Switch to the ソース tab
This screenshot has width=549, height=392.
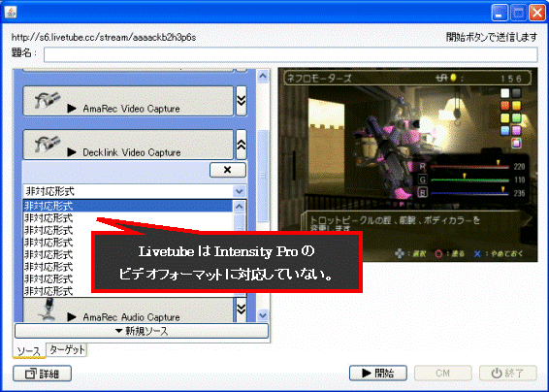click(29, 351)
